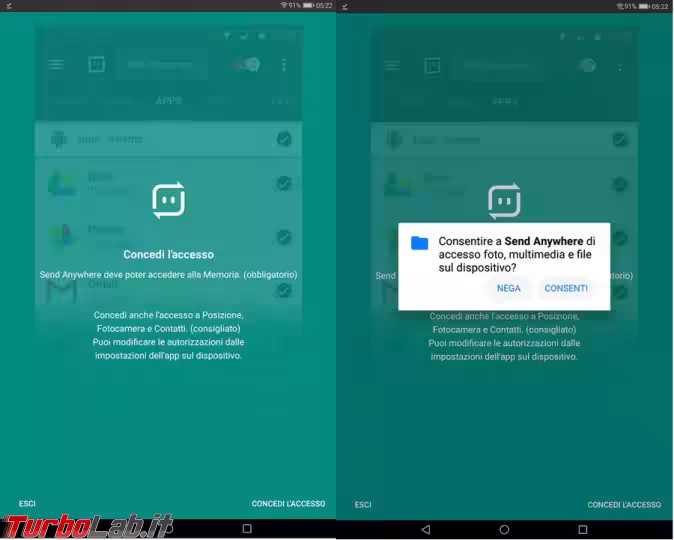Screen dimensions: 674x540
Task: Tap CONSENTI to allow file access
Action: (566, 288)
